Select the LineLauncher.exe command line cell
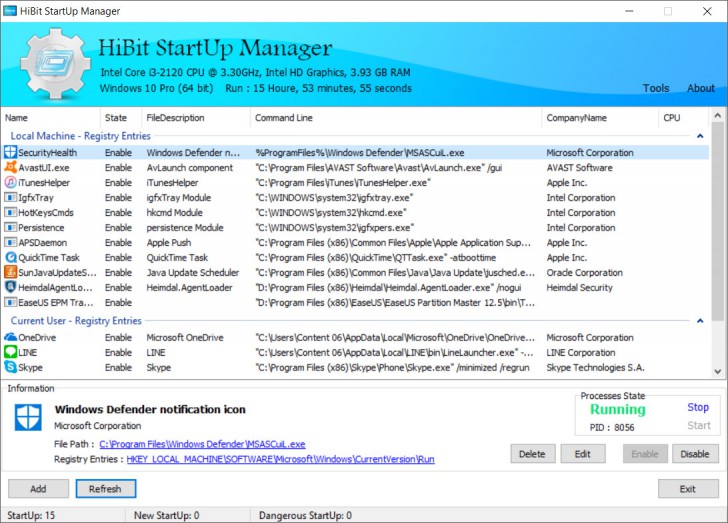This screenshot has width=728, height=523. pos(394,353)
